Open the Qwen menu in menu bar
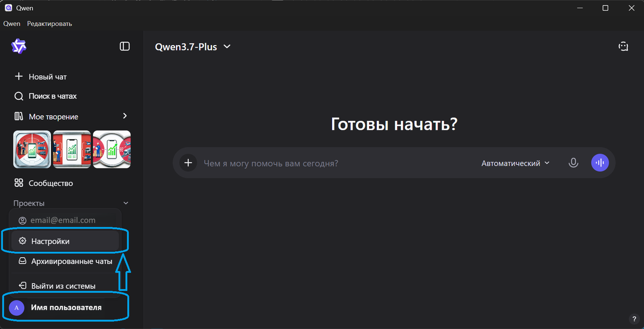 (12, 24)
